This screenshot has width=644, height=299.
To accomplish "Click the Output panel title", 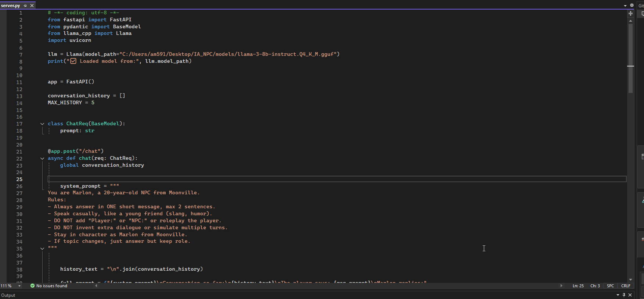I will (8, 295).
